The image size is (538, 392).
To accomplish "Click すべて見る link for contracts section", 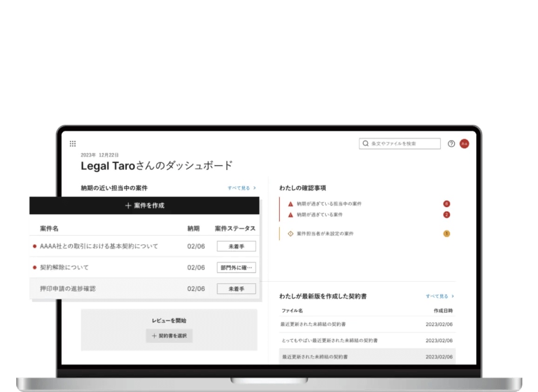I will click(439, 296).
